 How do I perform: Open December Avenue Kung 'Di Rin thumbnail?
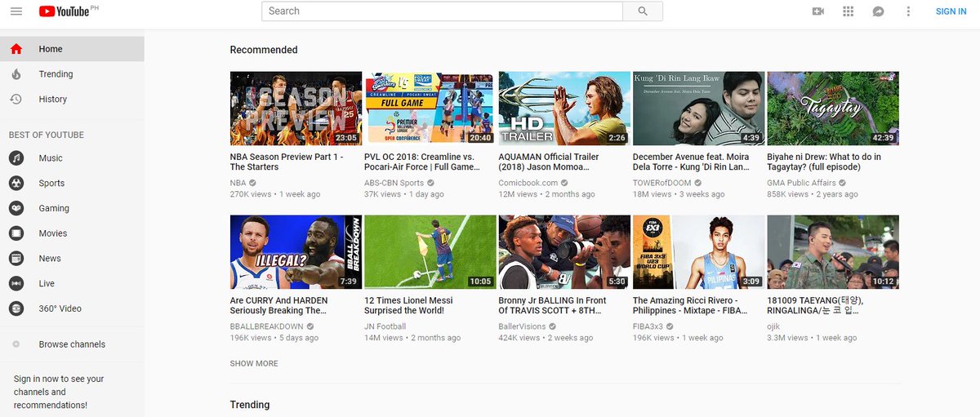point(699,109)
